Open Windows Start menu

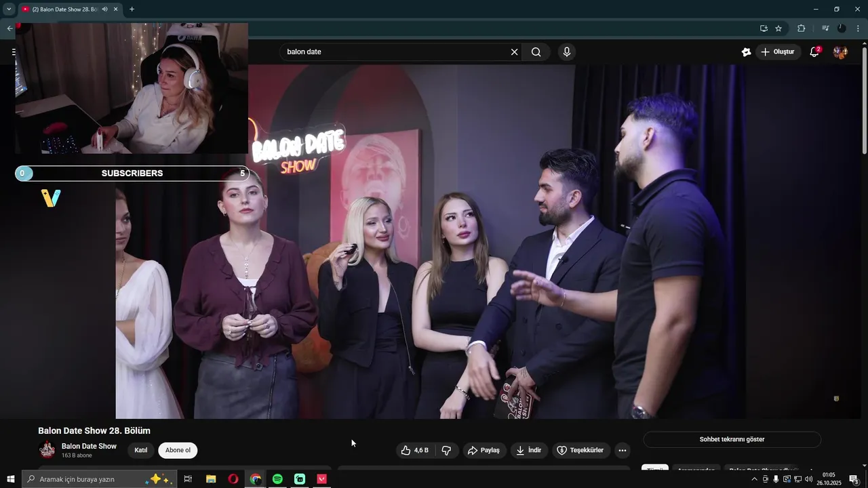pos(10,479)
